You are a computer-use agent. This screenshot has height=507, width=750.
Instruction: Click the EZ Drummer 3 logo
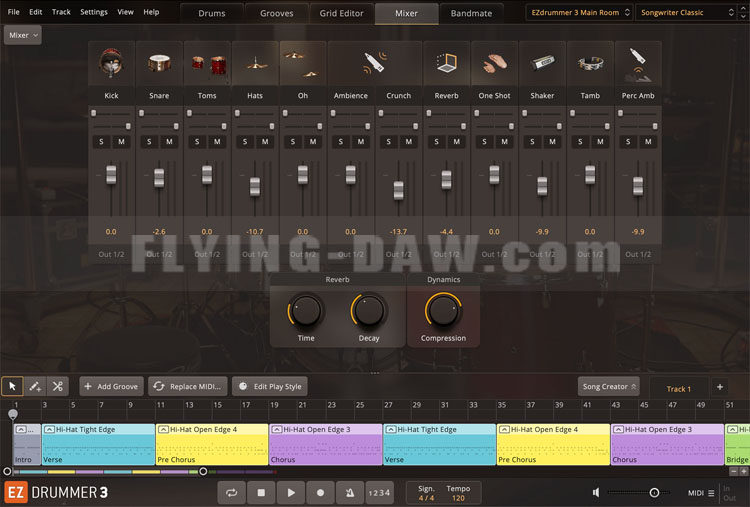[56, 493]
